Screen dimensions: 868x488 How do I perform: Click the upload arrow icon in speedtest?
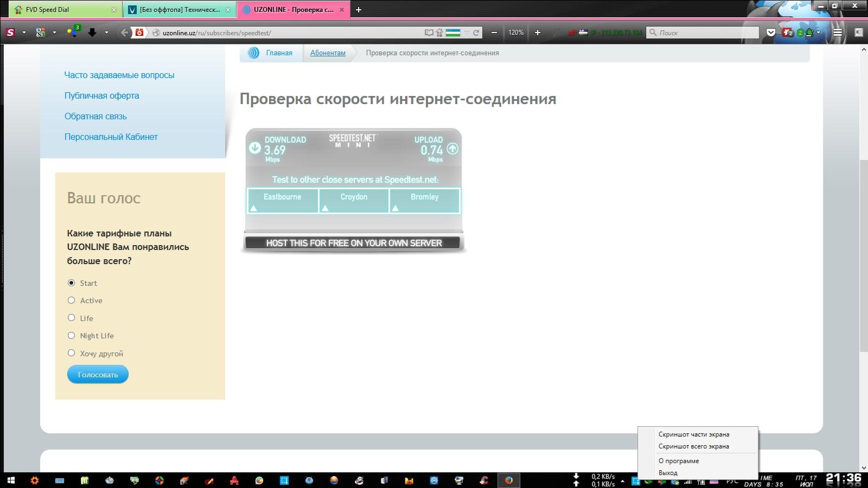(x=452, y=149)
